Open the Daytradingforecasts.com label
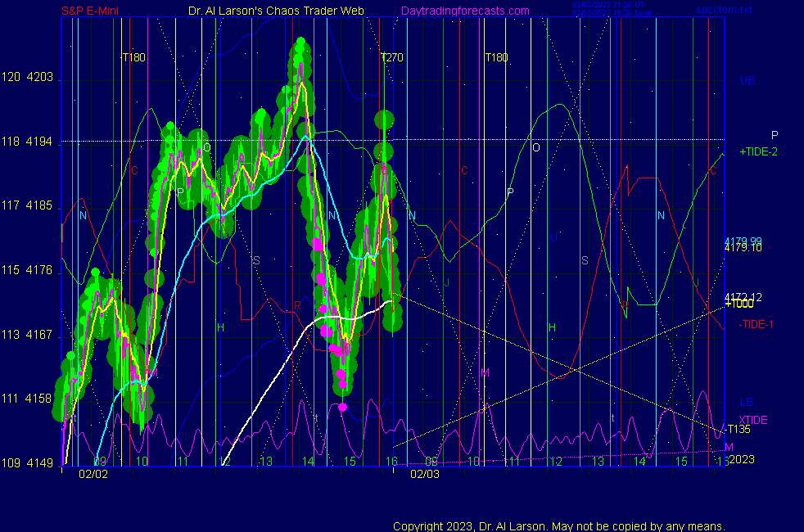Screen dimensions: 804x532 [x=465, y=11]
